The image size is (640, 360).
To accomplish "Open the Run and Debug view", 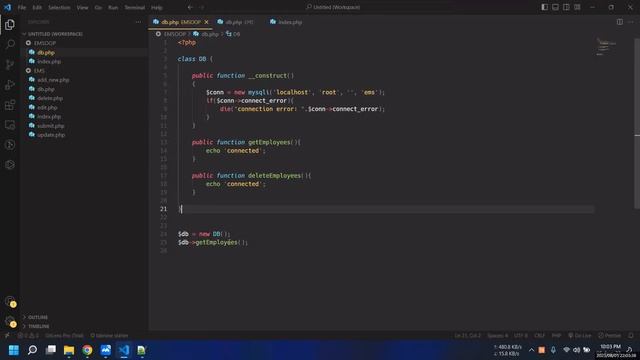I will tap(10, 84).
